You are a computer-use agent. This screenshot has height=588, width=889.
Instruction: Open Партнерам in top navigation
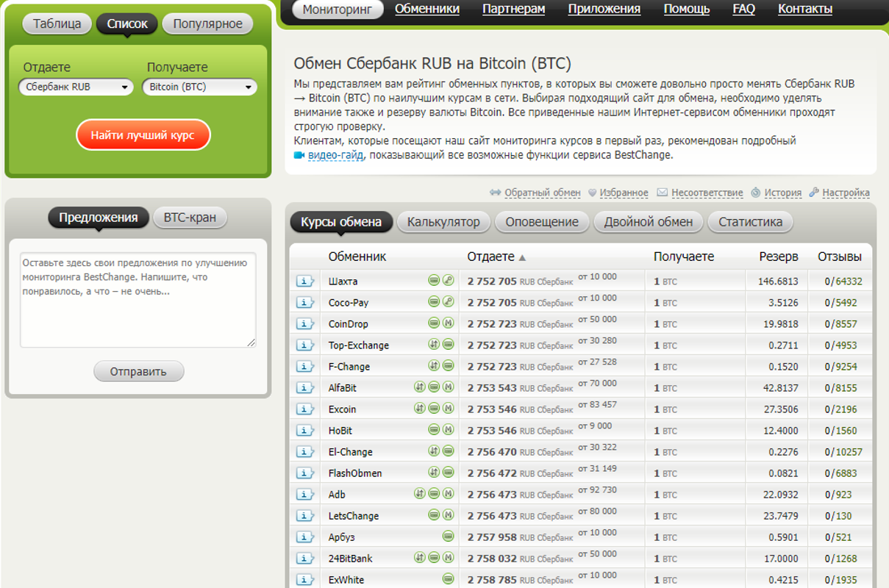coord(514,9)
